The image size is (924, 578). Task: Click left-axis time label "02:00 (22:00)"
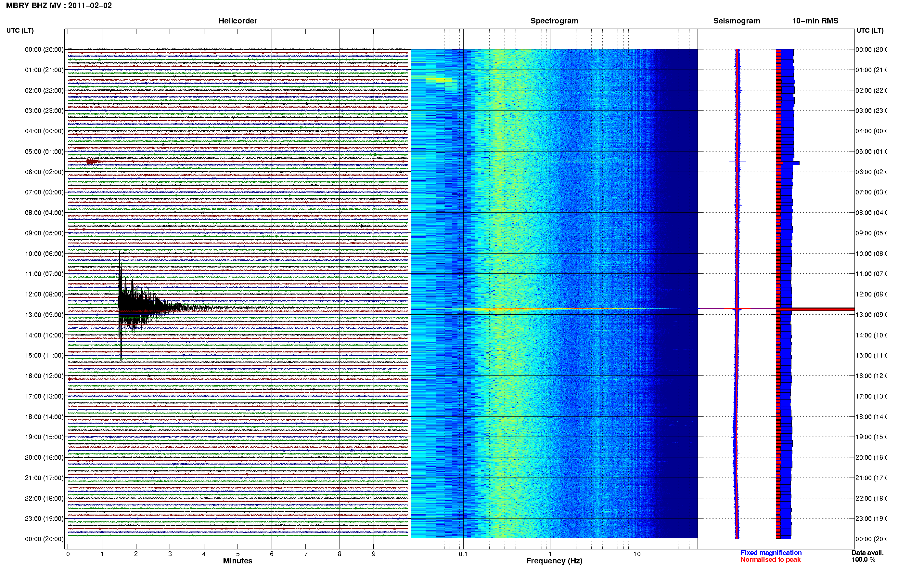click(44, 90)
